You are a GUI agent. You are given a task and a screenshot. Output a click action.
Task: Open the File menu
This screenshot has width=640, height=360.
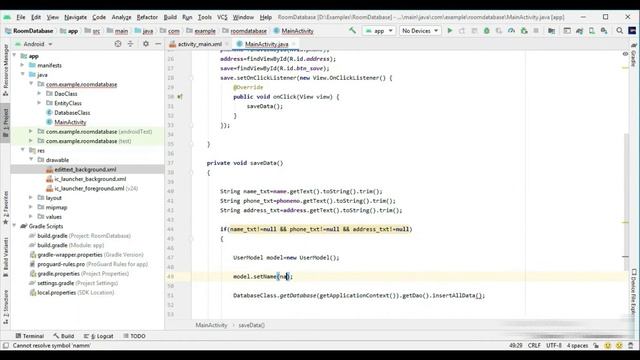tap(21, 17)
